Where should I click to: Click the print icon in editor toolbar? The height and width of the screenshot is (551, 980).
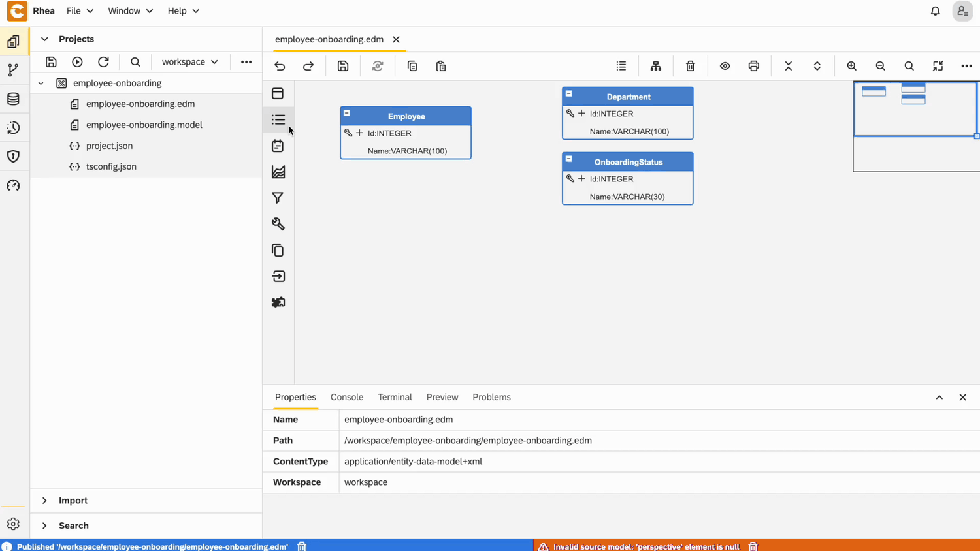click(753, 66)
